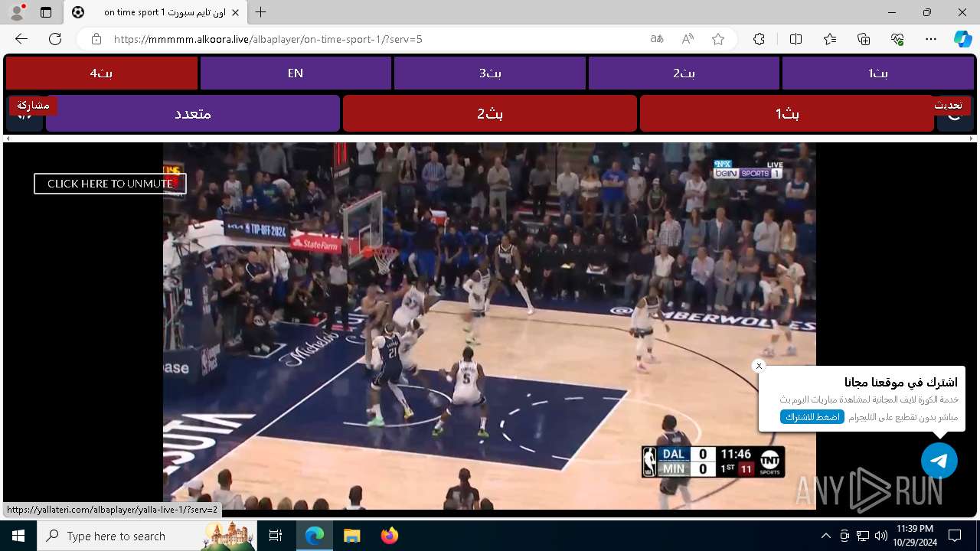Image resolution: width=980 pixels, height=551 pixels.
Task: Open the Copilot sidebar
Action: point(962,39)
